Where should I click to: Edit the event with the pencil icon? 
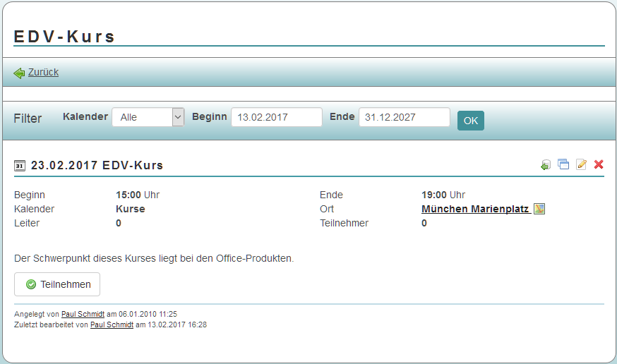point(581,165)
